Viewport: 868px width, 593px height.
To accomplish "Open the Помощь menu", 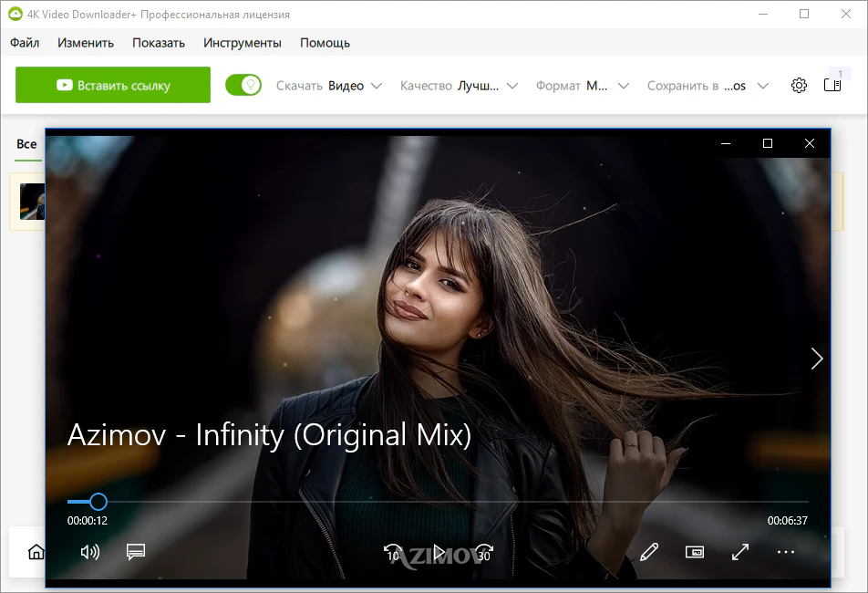I will coord(325,43).
